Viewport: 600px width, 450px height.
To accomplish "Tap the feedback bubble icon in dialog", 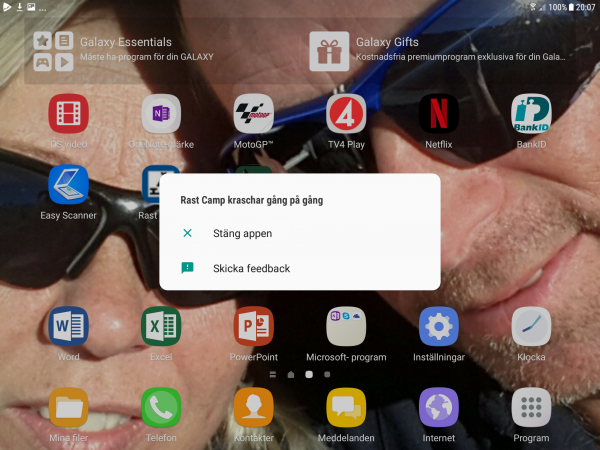I will point(188,268).
